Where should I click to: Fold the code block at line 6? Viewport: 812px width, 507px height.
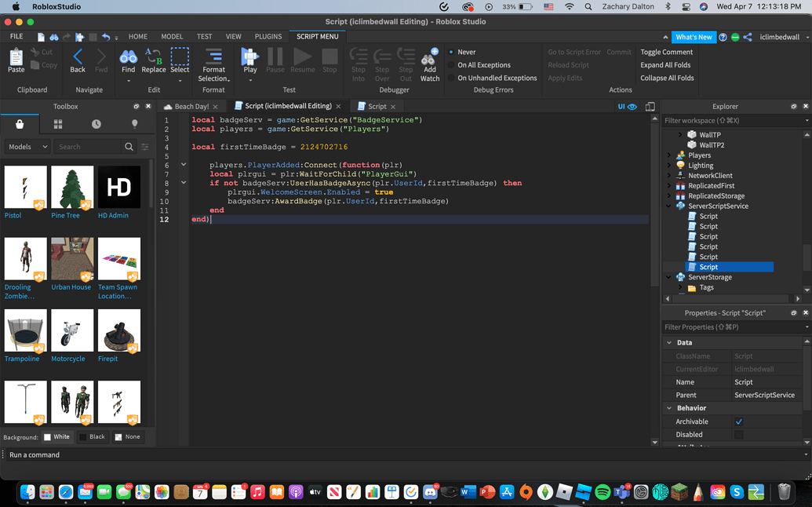pos(184,165)
